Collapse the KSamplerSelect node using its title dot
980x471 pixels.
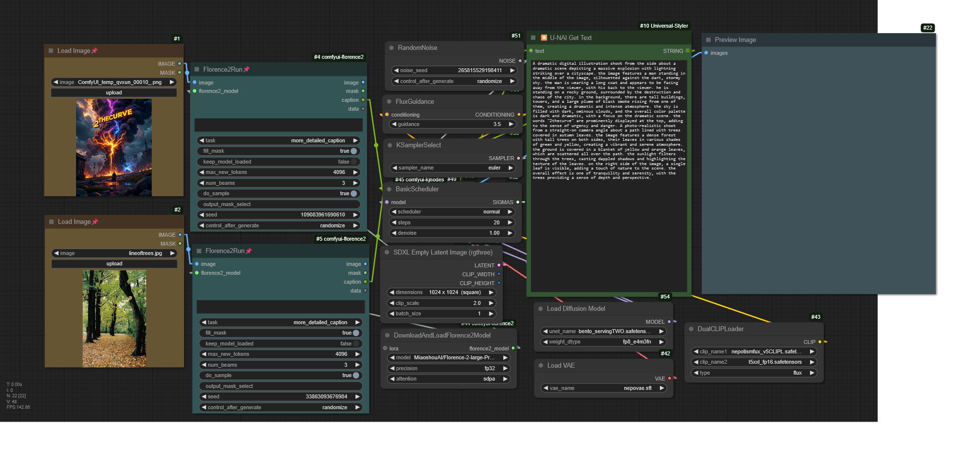coord(390,145)
